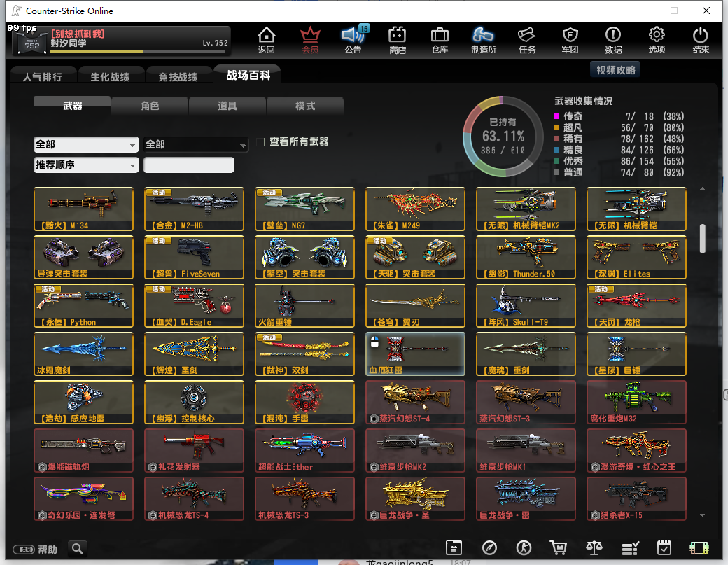The width and height of the screenshot is (728, 565).
Task: Open the 会员 crown icon
Action: click(310, 40)
